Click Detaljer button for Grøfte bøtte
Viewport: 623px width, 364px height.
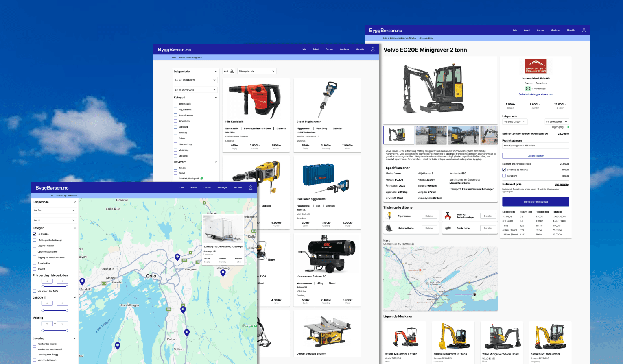click(488, 228)
